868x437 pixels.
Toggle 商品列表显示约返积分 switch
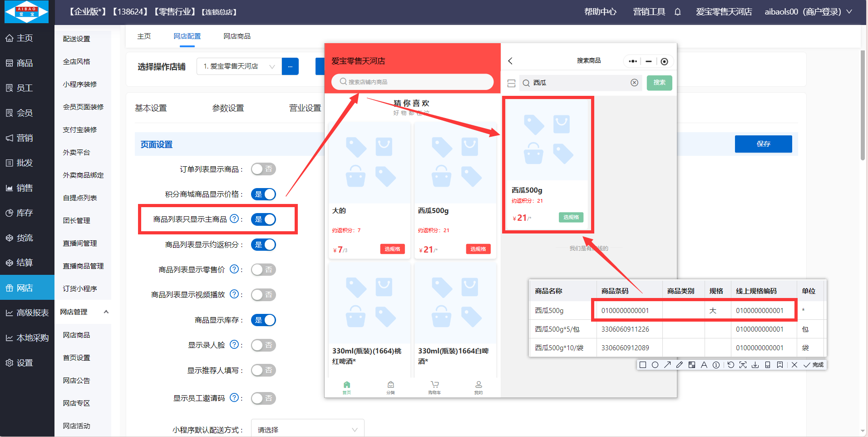tap(263, 245)
